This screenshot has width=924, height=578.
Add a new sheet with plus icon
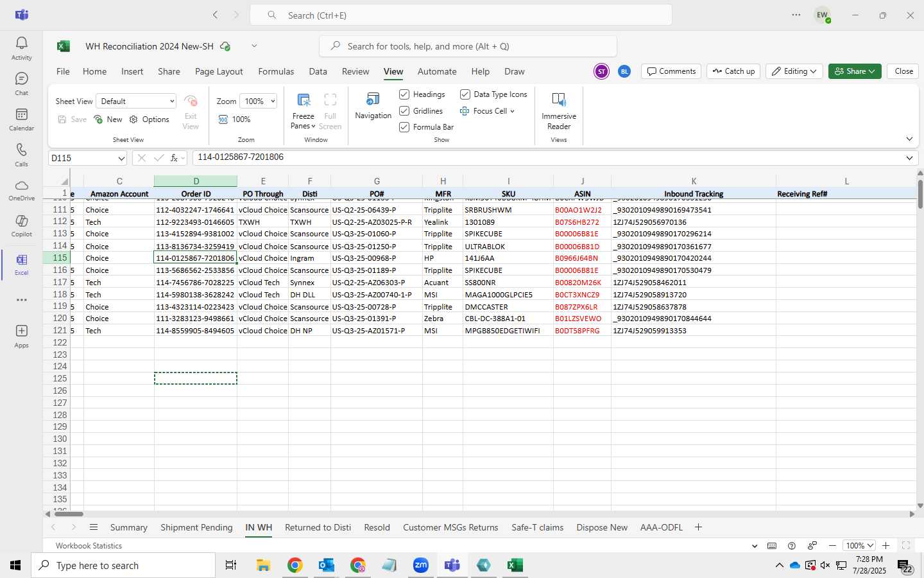pyautogui.click(x=698, y=527)
